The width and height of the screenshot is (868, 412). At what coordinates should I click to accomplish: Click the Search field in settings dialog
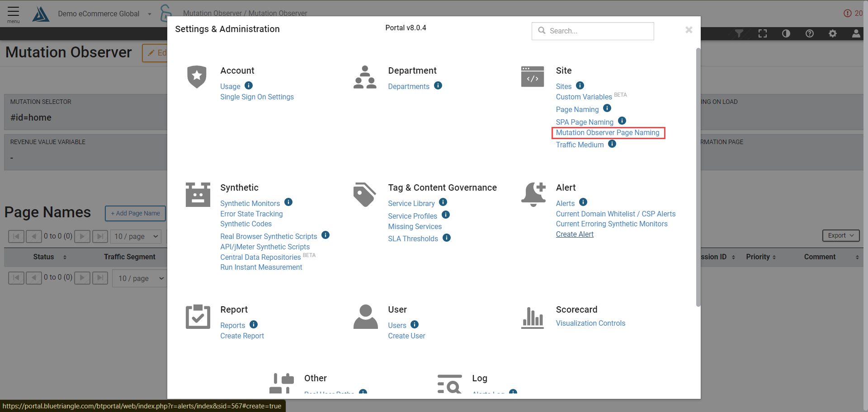pyautogui.click(x=593, y=31)
